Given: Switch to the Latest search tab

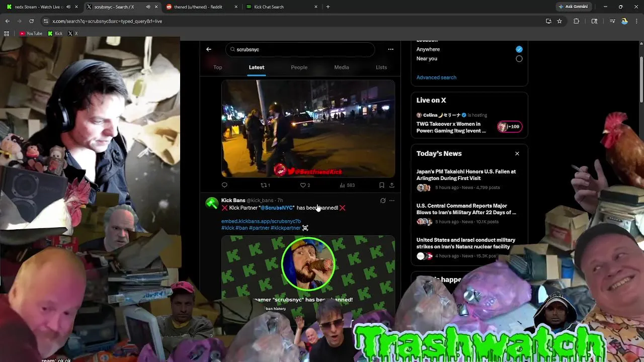Looking at the screenshot, I should tap(257, 67).
